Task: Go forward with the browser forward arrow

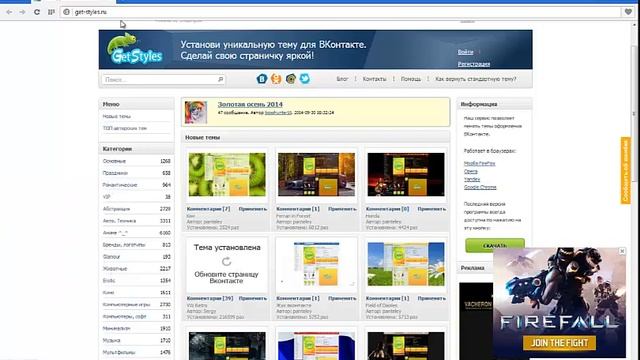Action: pyautogui.click(x=22, y=12)
